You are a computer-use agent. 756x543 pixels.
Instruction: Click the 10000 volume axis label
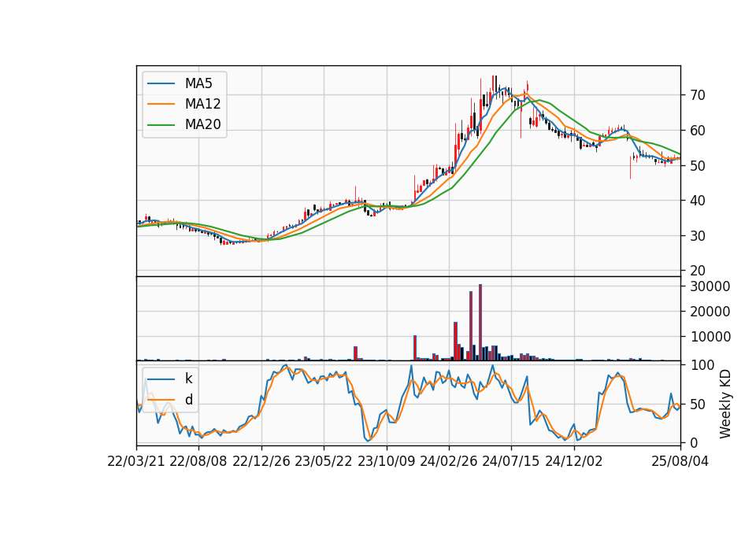[x=710, y=337]
